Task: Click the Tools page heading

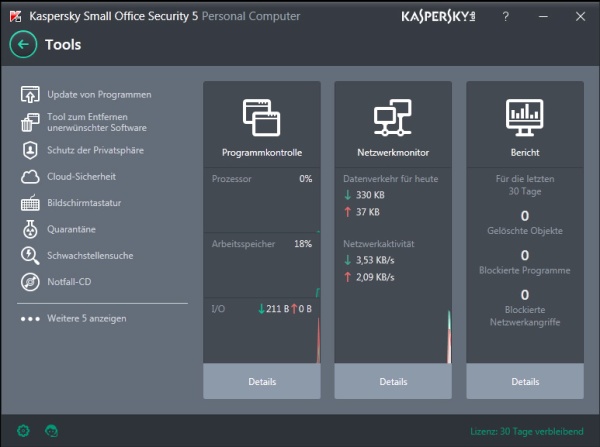Action: pyautogui.click(x=63, y=45)
